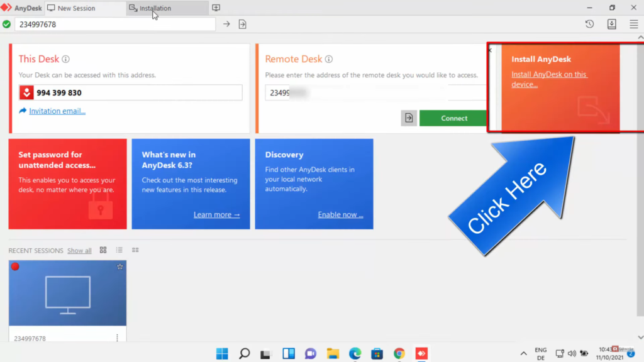Open the address book icon in toolbar

pos(611,24)
